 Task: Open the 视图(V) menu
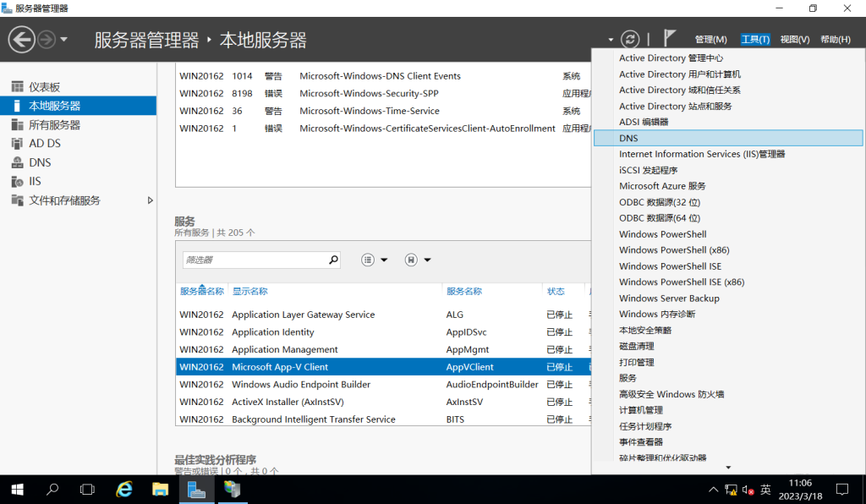pos(795,39)
